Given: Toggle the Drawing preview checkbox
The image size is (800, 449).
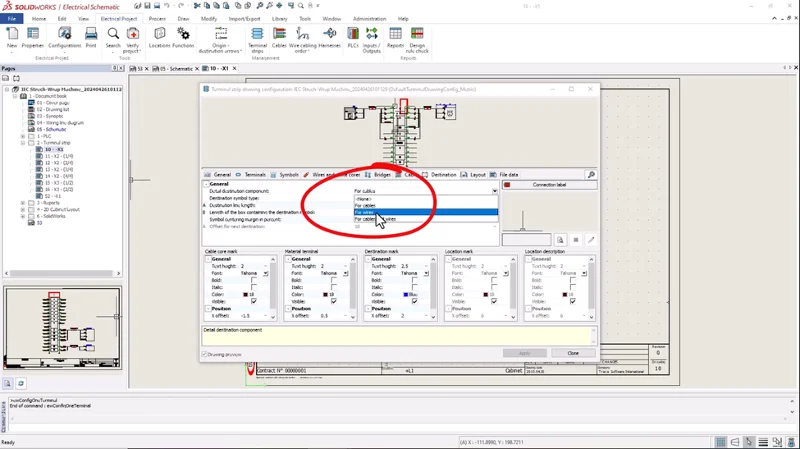Looking at the screenshot, I should (205, 353).
